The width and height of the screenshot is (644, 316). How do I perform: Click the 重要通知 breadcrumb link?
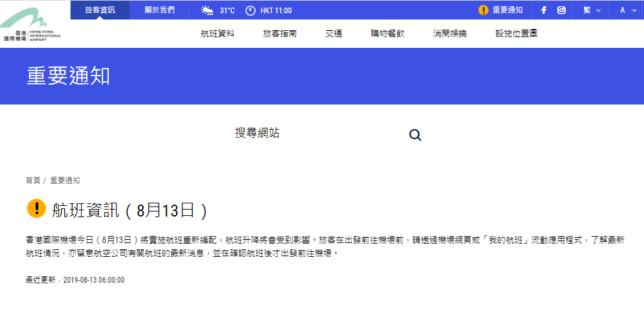pos(65,181)
